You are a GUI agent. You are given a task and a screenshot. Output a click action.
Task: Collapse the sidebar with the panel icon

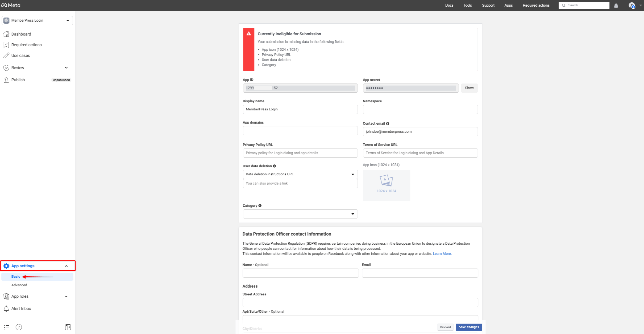click(68, 327)
